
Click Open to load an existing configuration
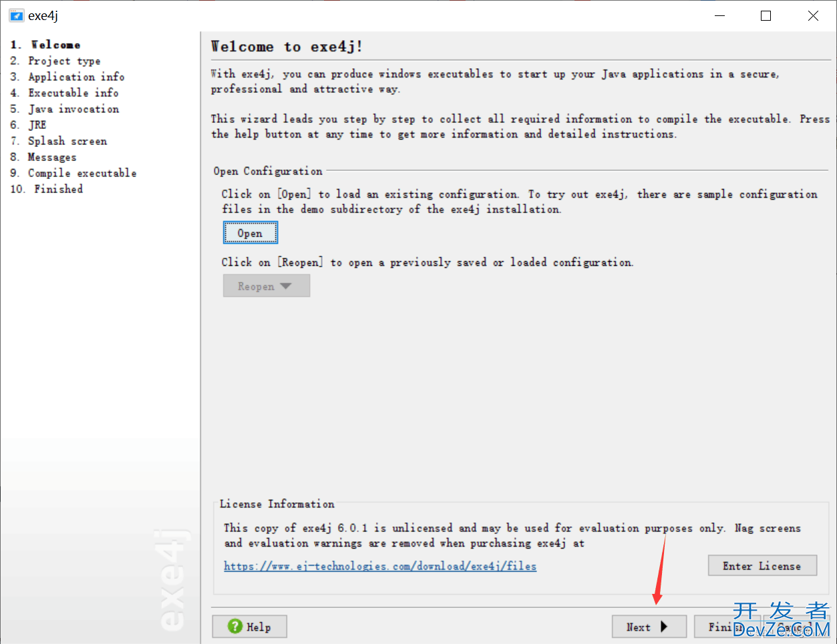tap(250, 233)
